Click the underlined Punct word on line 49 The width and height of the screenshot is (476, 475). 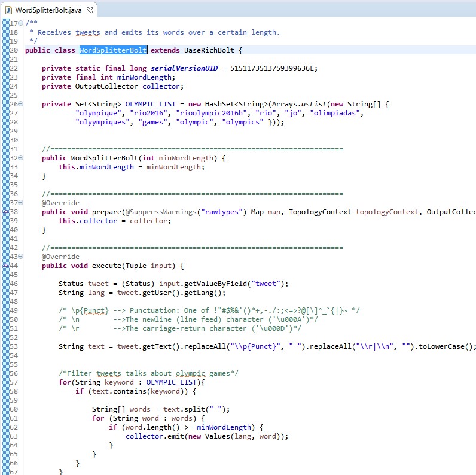pos(96,310)
